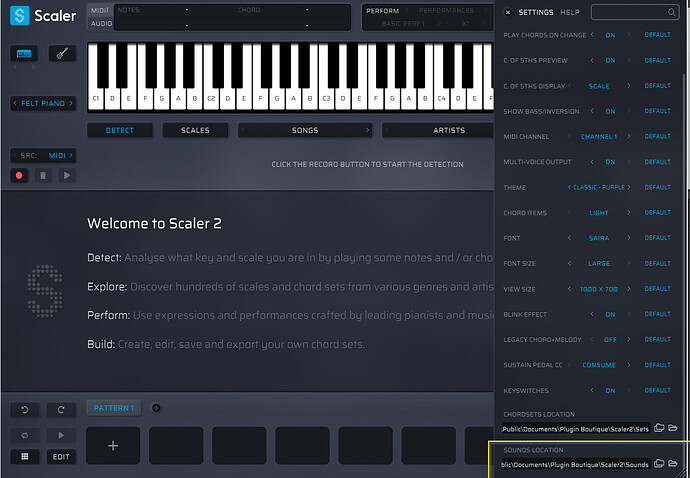Add a chord to the first pad slot
The image size is (690, 478).
pos(113,445)
